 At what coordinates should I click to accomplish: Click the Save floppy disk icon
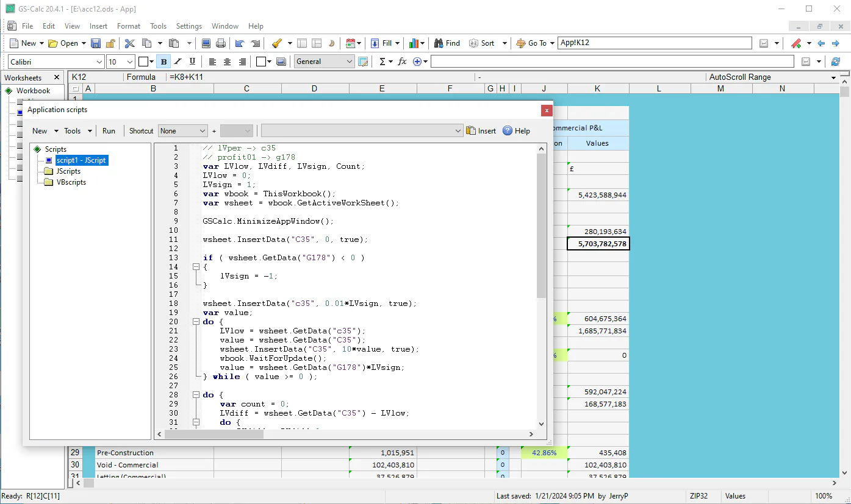pos(96,43)
